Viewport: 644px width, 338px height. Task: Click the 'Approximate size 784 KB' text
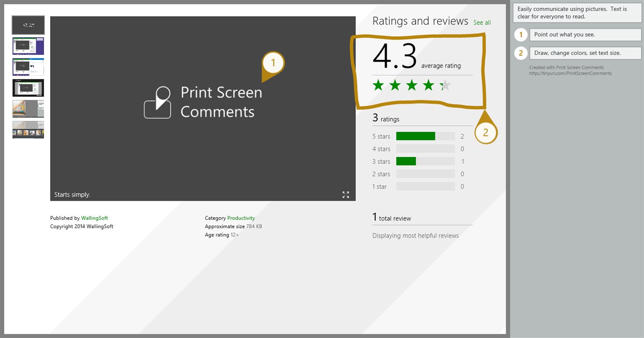233,227
